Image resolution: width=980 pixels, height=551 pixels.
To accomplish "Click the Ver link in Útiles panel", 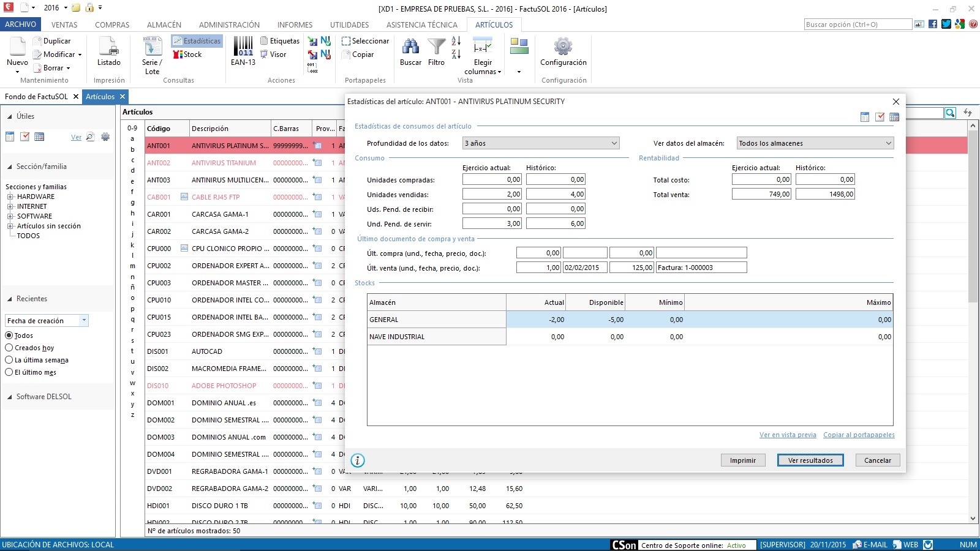I will click(76, 137).
